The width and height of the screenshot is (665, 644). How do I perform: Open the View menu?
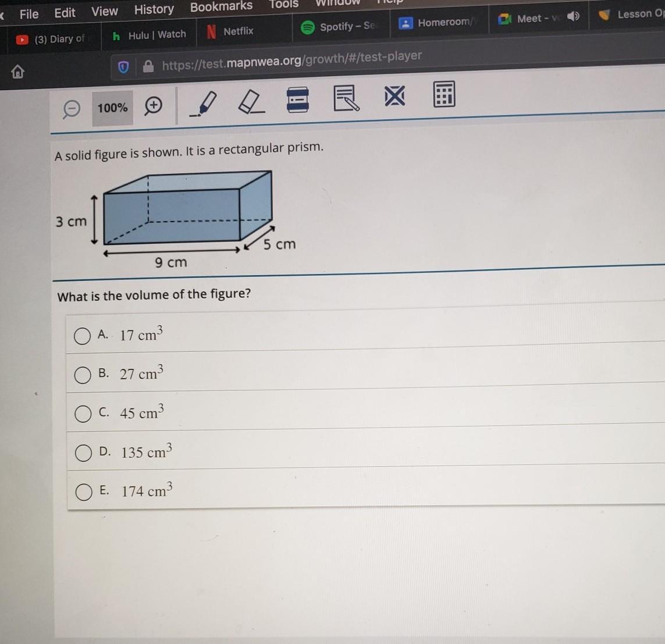click(104, 12)
